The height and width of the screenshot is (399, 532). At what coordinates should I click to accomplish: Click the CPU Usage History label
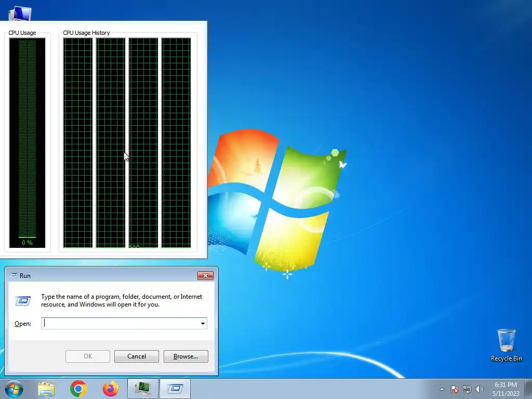point(87,33)
